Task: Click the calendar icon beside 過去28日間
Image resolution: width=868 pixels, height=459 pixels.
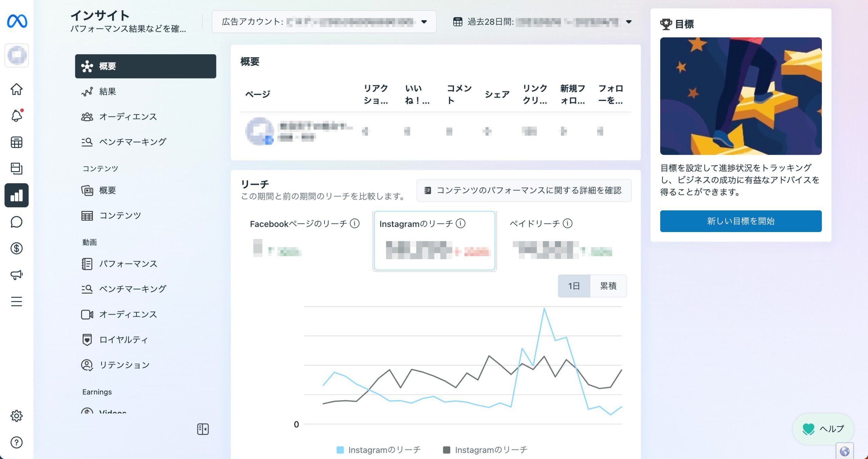Action: point(458,22)
